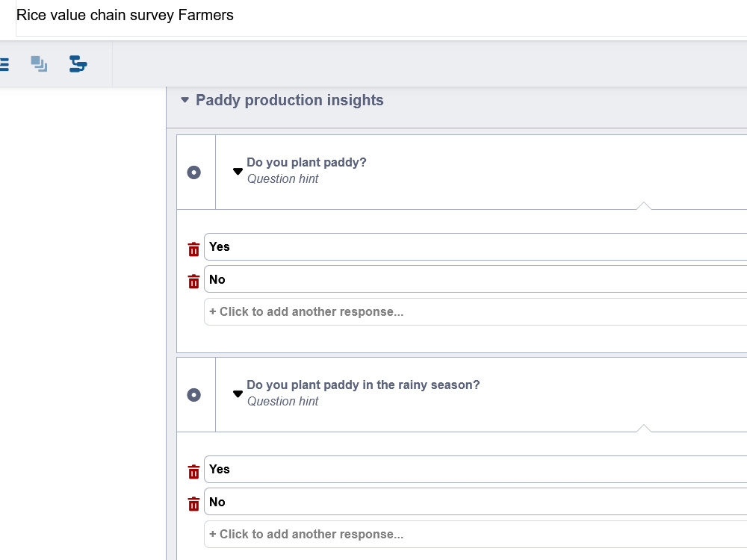Edit the rainy season question label
Image resolution: width=747 pixels, height=560 pixels.
coord(363,385)
